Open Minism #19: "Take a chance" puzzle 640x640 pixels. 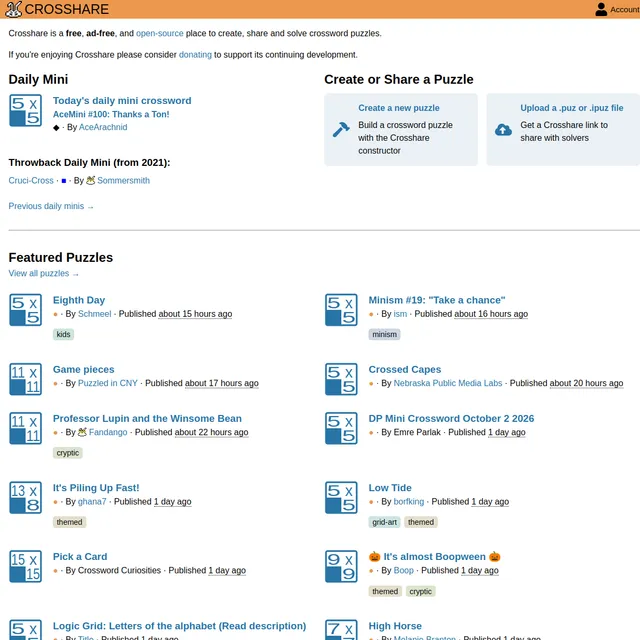point(437,300)
